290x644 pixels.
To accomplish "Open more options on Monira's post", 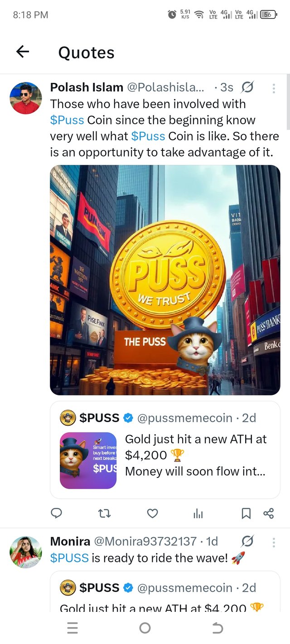I will coord(274,542).
